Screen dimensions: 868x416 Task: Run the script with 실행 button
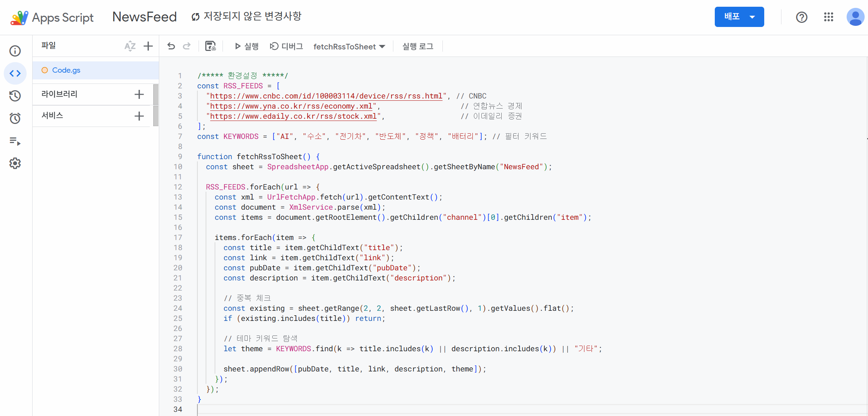click(x=247, y=46)
